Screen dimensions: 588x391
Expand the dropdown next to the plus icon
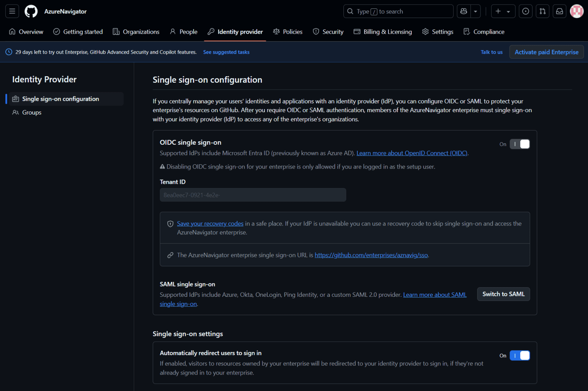(508, 11)
